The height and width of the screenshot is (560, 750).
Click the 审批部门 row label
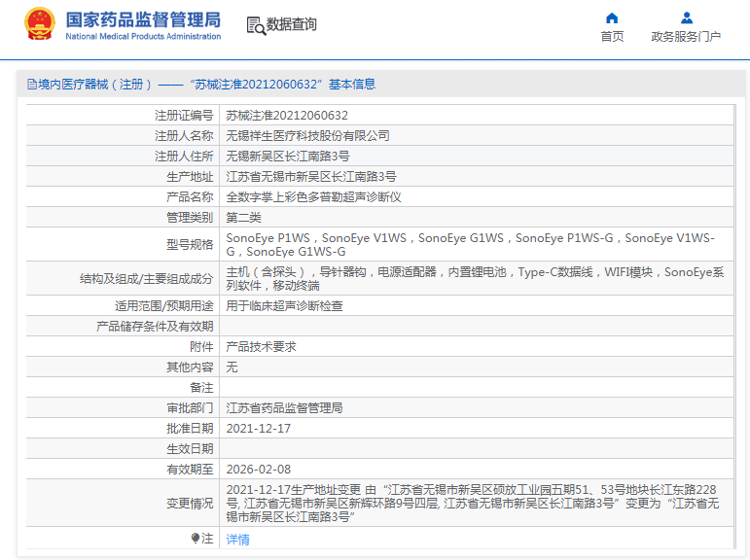point(190,408)
